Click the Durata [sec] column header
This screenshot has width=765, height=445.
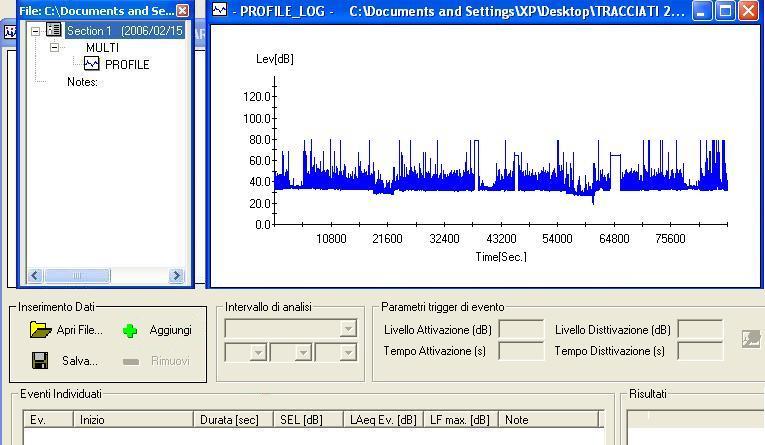point(233,420)
